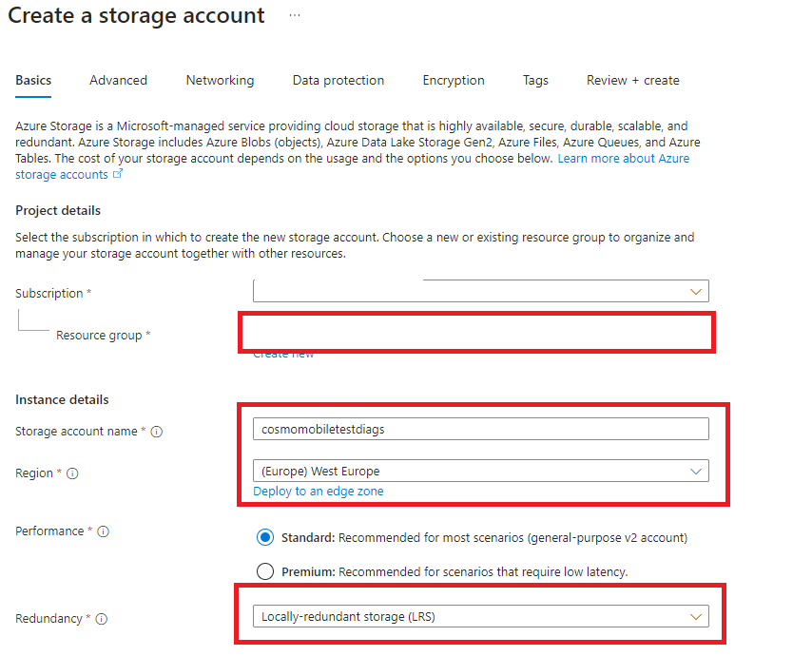Switch to the Networking tab
Viewport: 812px width, 656px height.
click(x=220, y=81)
